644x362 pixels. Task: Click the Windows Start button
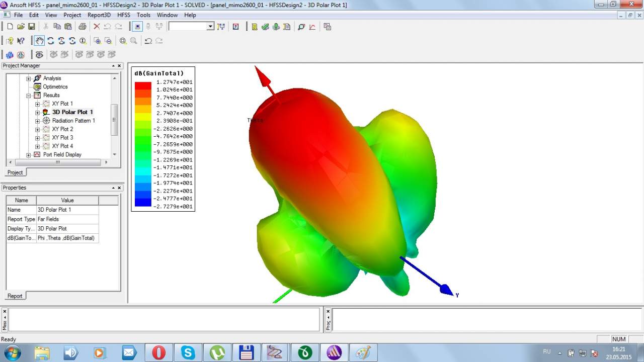pyautogui.click(x=12, y=352)
